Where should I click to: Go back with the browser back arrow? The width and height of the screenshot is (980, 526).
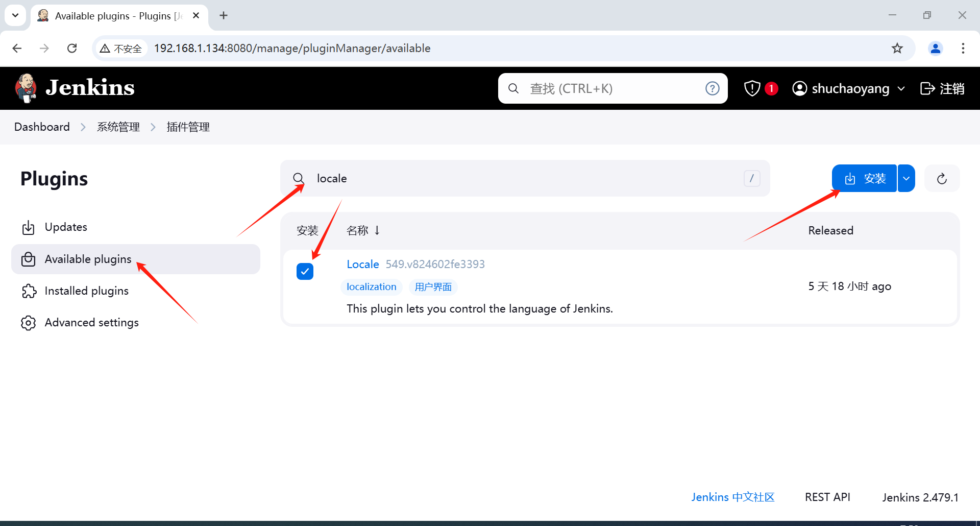point(17,48)
